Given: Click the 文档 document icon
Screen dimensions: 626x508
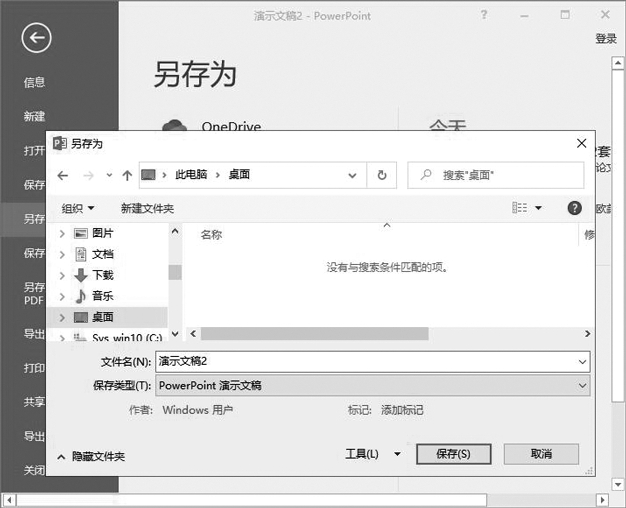Looking at the screenshot, I should tap(81, 254).
